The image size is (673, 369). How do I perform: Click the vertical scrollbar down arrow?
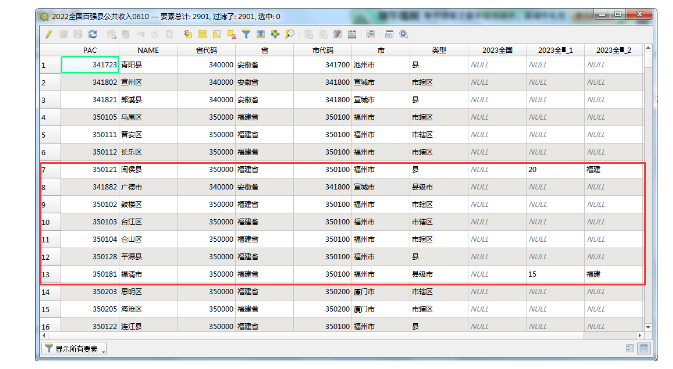pos(648,327)
